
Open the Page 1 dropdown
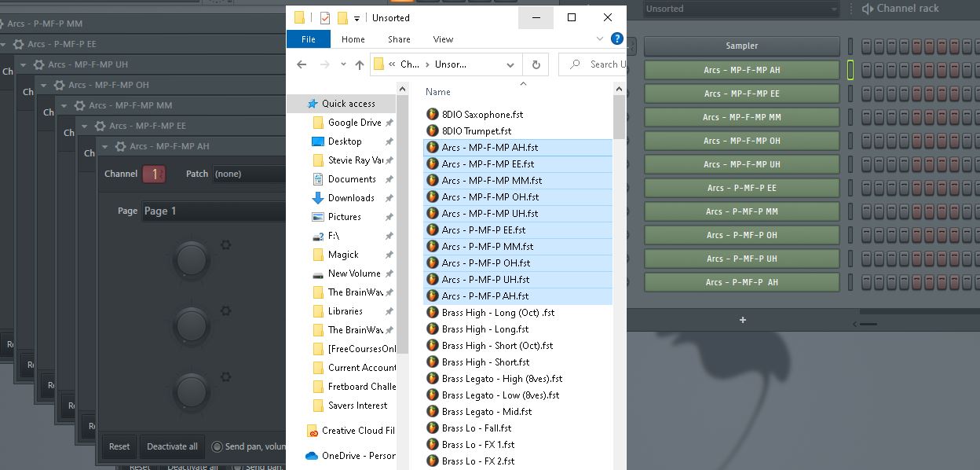(x=213, y=211)
